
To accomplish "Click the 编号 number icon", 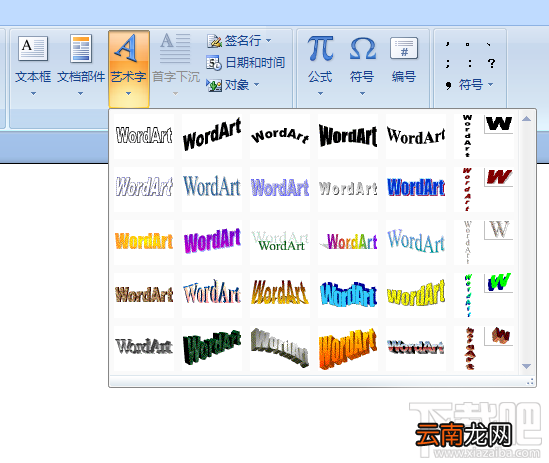I will 404,48.
